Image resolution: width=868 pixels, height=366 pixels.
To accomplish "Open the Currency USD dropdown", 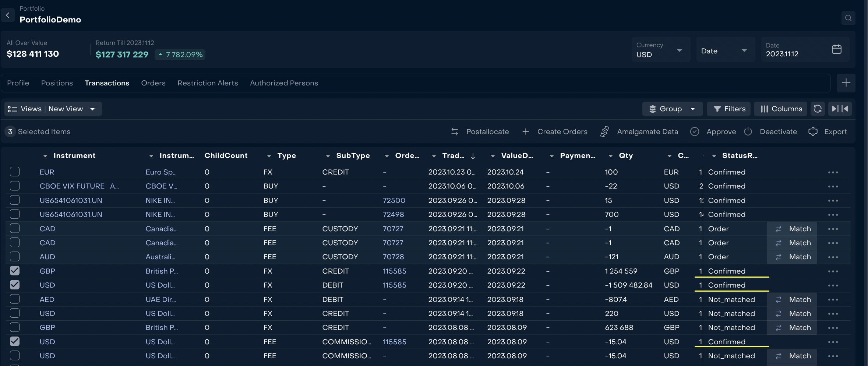I will (x=661, y=49).
